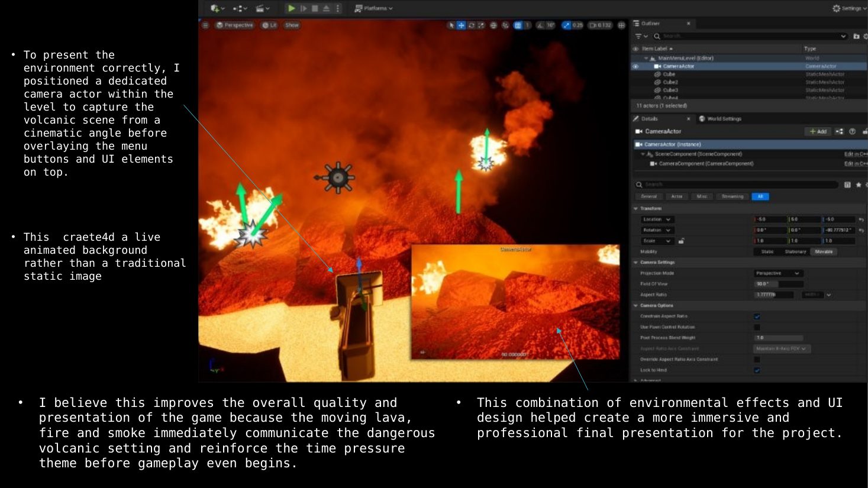Toggle rotation snapping angle icon
Viewport: 868px width, 488px height.
[540, 25]
